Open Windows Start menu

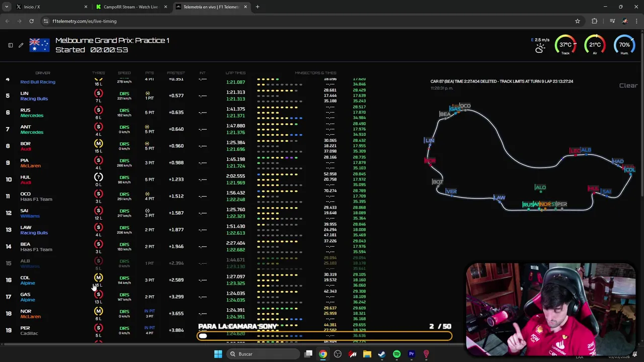[218, 354]
